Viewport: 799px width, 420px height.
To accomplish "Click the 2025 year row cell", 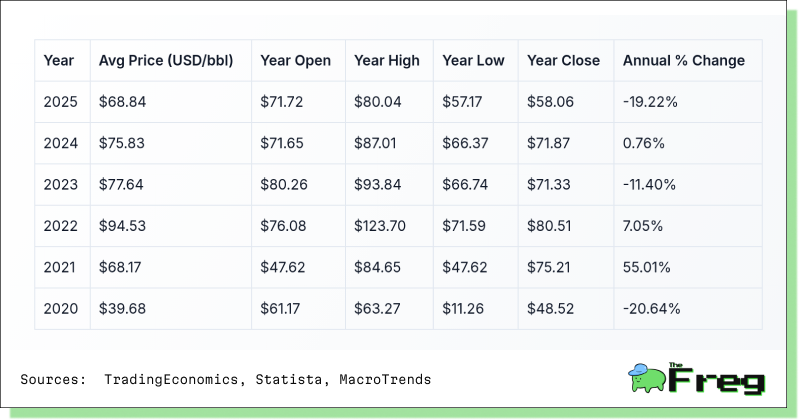I will 61,102.
